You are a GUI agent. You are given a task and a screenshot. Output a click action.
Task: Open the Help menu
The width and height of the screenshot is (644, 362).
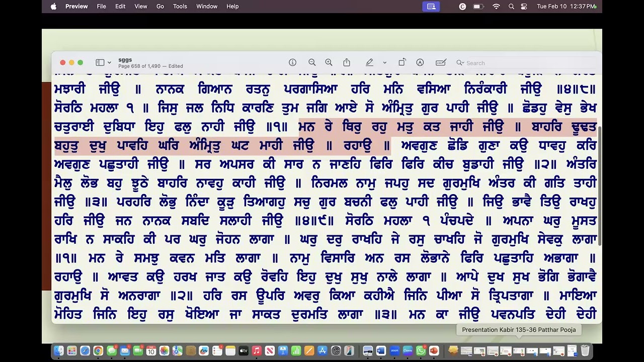[x=232, y=6]
